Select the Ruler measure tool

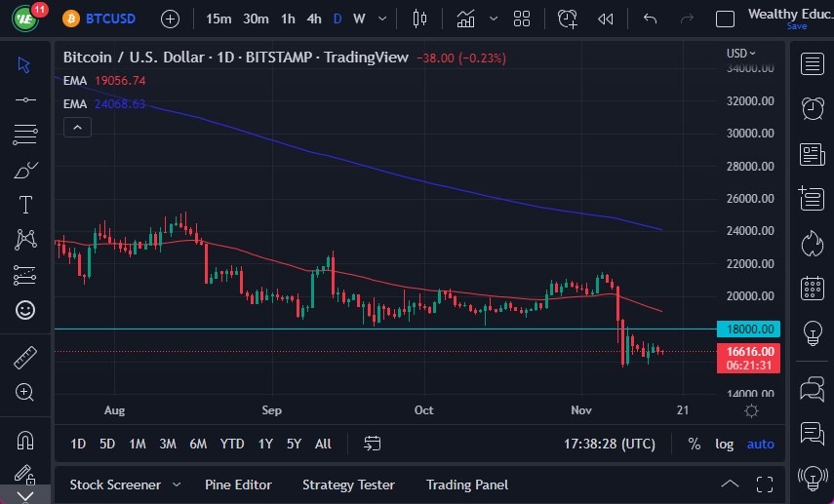[x=25, y=358]
